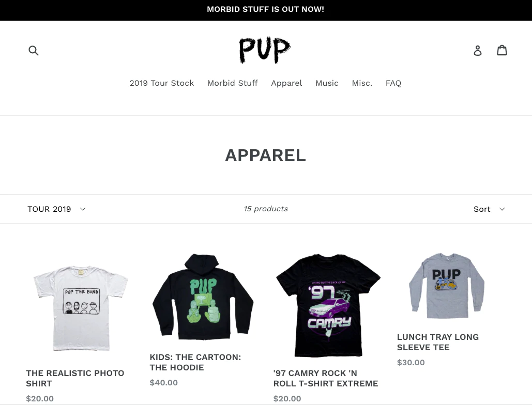The image size is (532, 405).
Task: Open The Realistic Photo Shirt title link
Action: click(x=75, y=378)
